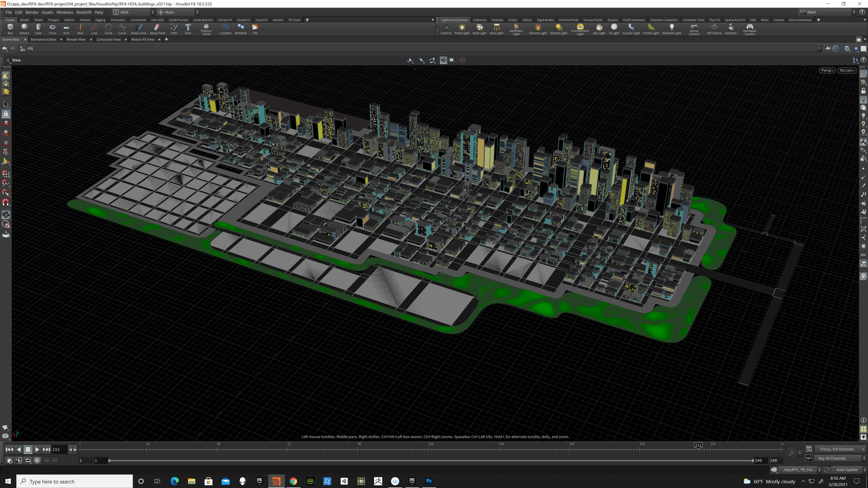This screenshot has width=868, height=488.
Task: Select the Draw Curve tool
Action: click(139, 29)
